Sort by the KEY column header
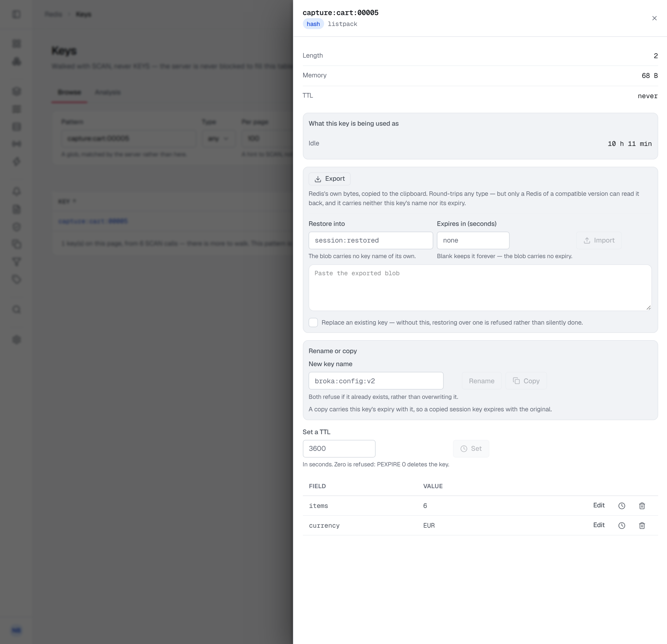The image size is (667, 644). click(x=67, y=202)
